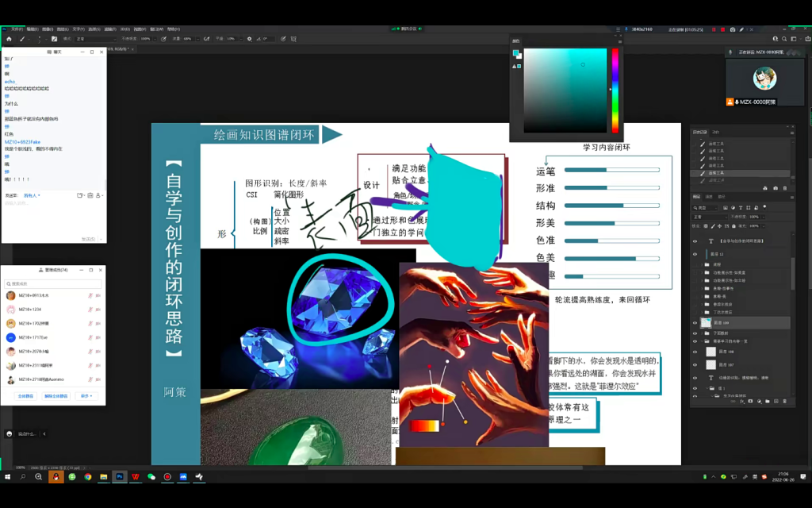This screenshot has height=508, width=812.
Task: Click the 全体静音 button
Action: click(x=25, y=395)
